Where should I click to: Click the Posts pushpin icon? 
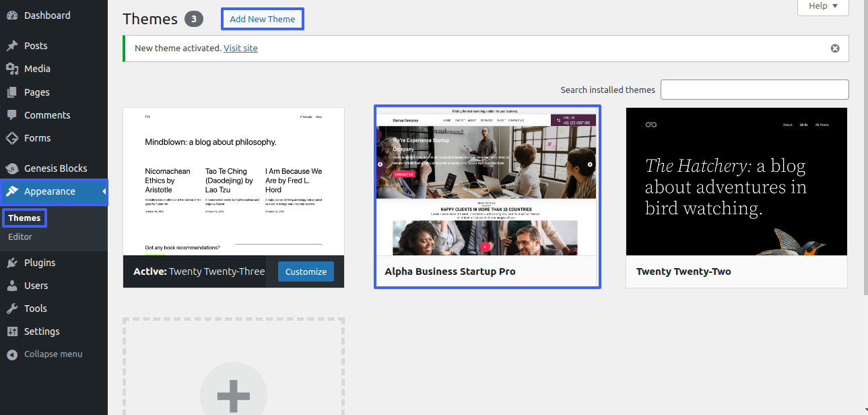tap(12, 46)
